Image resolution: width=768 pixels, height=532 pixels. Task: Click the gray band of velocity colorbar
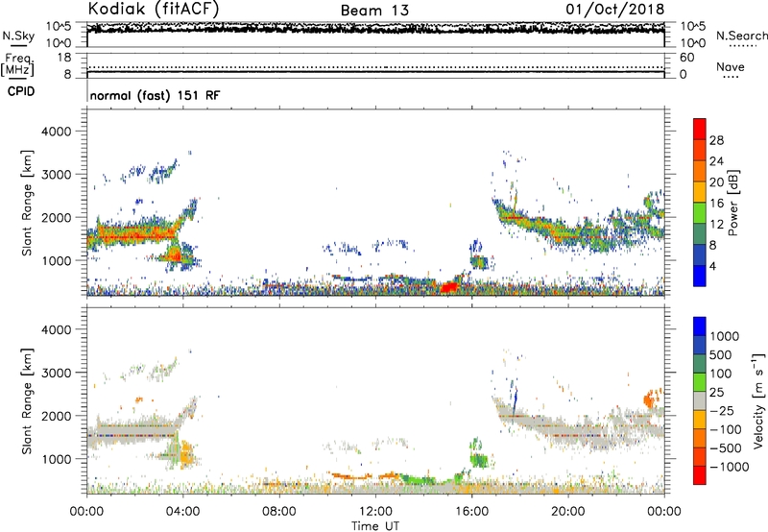pos(700,400)
